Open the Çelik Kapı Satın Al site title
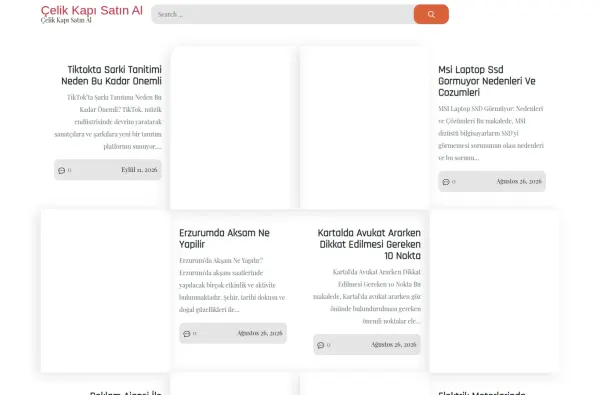This screenshot has height=395, width=600. point(92,10)
